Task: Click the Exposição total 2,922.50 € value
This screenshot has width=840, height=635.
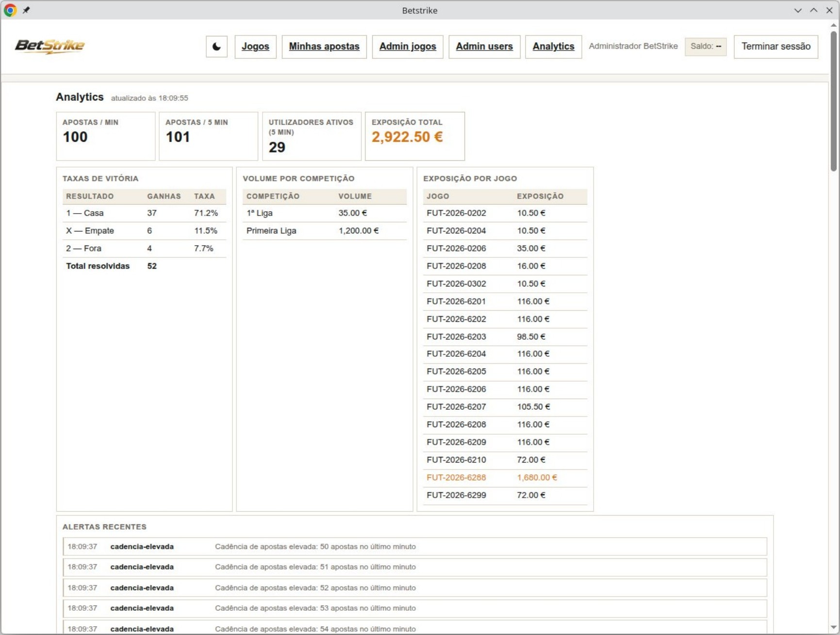Action: (x=407, y=137)
